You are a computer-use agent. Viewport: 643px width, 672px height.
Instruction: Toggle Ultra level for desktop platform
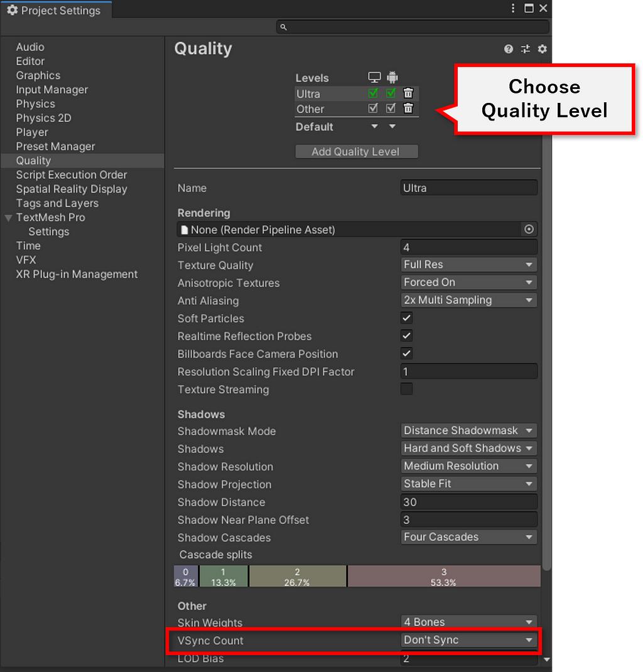coord(373,93)
